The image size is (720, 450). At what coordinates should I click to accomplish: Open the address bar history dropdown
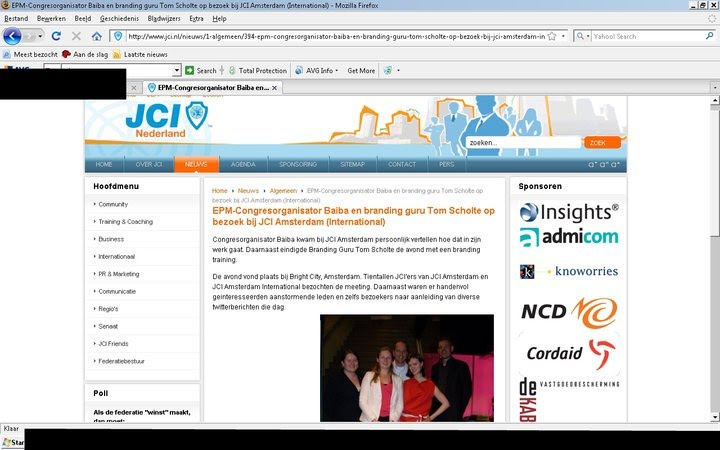563,36
